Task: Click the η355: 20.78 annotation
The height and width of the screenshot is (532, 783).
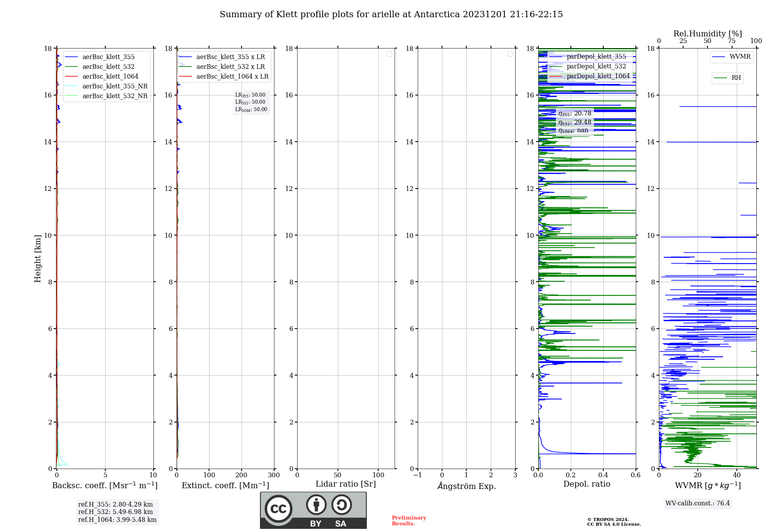Action: [575, 113]
